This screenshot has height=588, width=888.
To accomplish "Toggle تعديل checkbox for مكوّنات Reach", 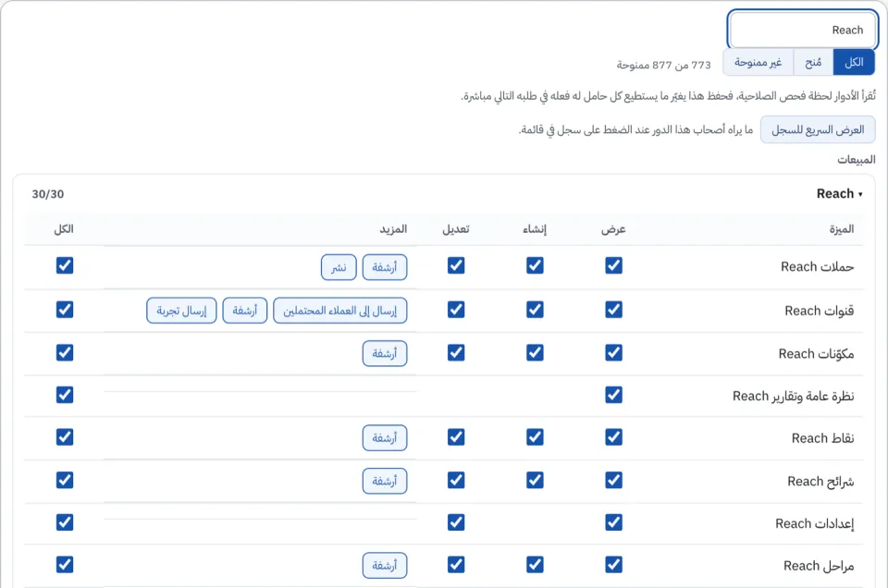I will click(x=456, y=352).
